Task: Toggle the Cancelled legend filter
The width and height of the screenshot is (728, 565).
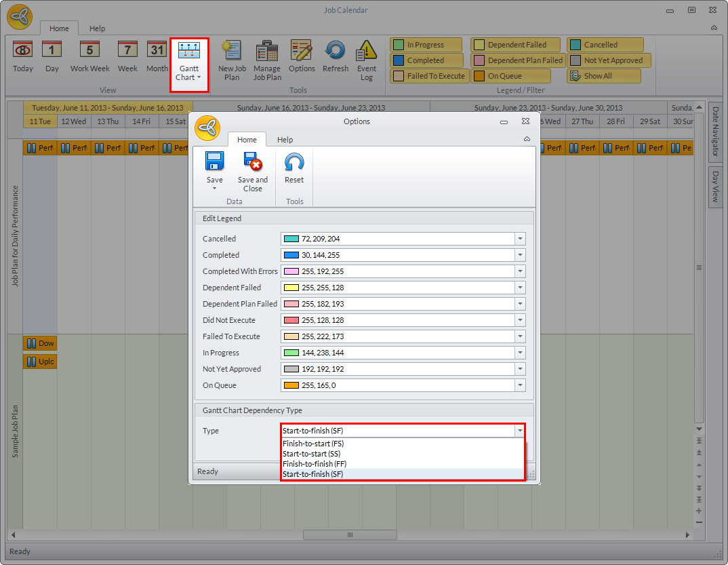Action: tap(605, 45)
